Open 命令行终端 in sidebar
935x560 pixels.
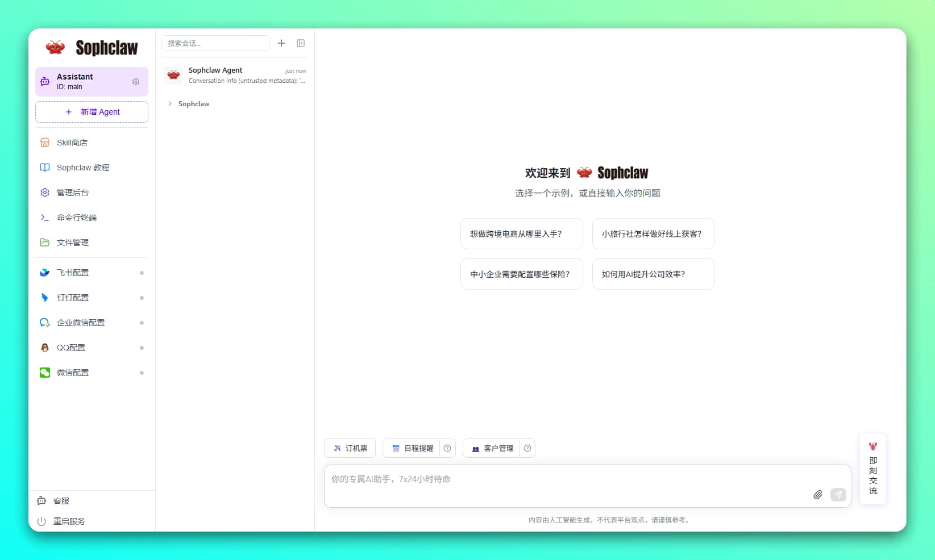tap(76, 218)
